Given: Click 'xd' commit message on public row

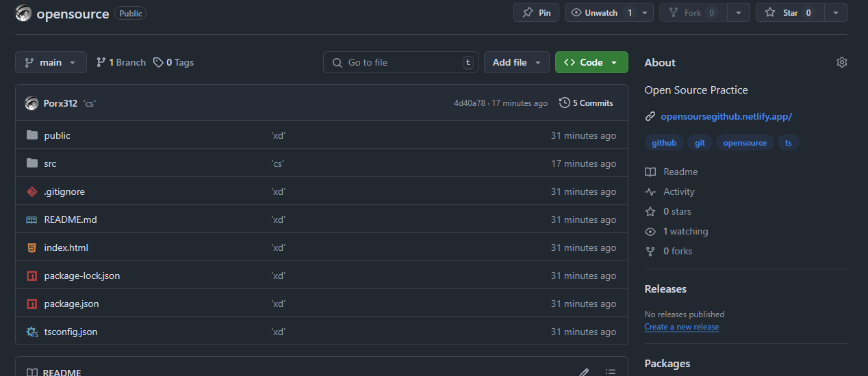Looking at the screenshot, I should (x=279, y=135).
